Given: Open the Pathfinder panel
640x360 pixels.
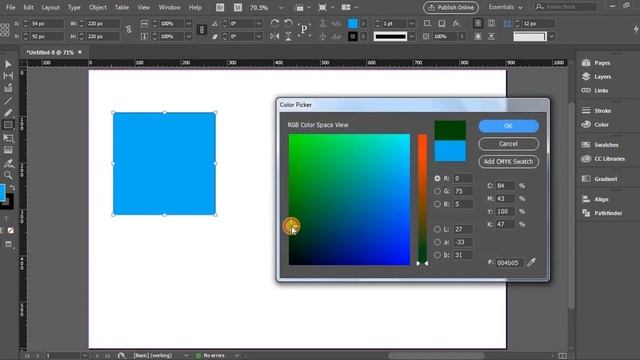Looking at the screenshot, I should (608, 213).
